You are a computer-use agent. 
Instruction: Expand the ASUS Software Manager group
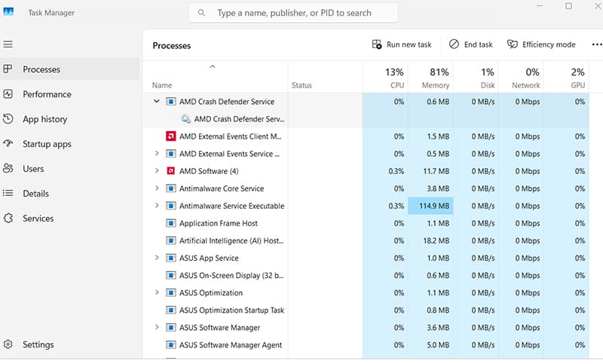(157, 328)
